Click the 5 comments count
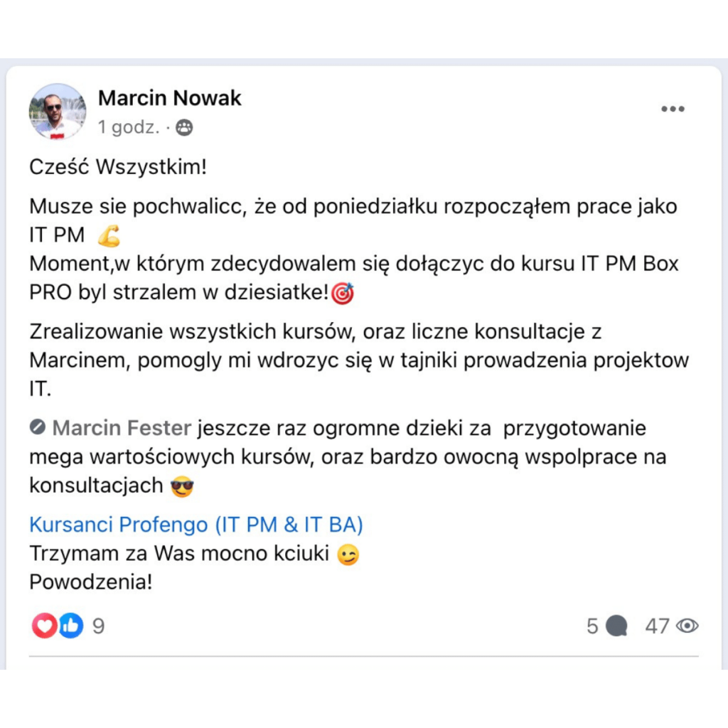Image resolution: width=728 pixels, height=728 pixels. click(x=592, y=626)
